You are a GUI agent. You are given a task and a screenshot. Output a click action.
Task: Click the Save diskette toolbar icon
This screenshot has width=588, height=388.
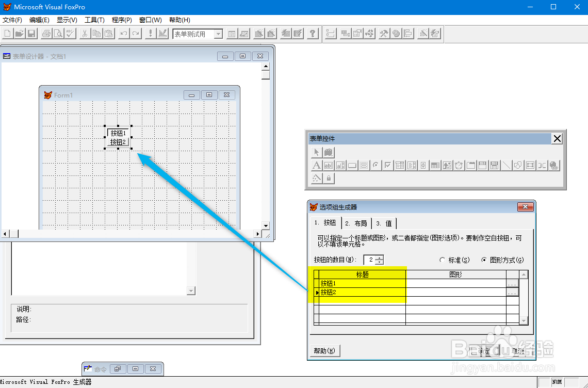31,34
